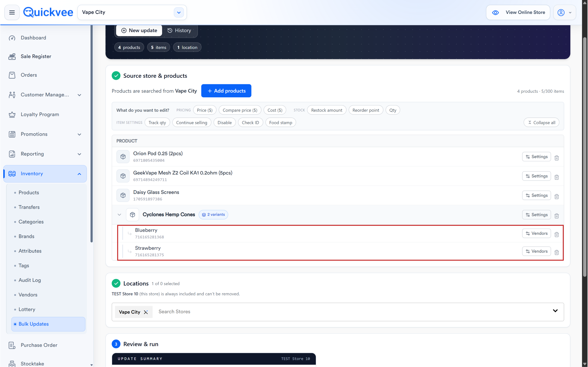Click Daisy Glass Screens box icon
Screen dimensions: 588x367
123,195
